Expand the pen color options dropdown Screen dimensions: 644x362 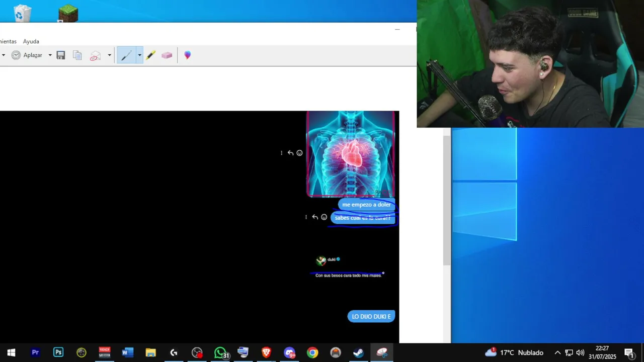coord(139,55)
